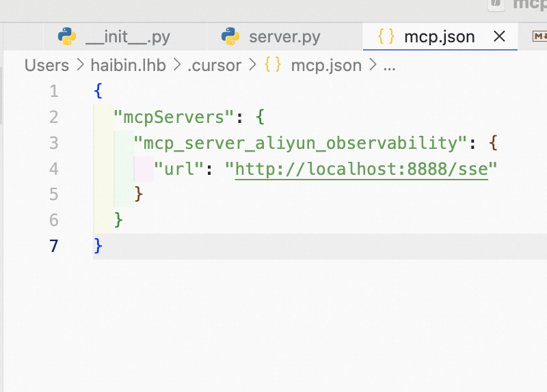Close the mcp.json tab

pos(499,36)
